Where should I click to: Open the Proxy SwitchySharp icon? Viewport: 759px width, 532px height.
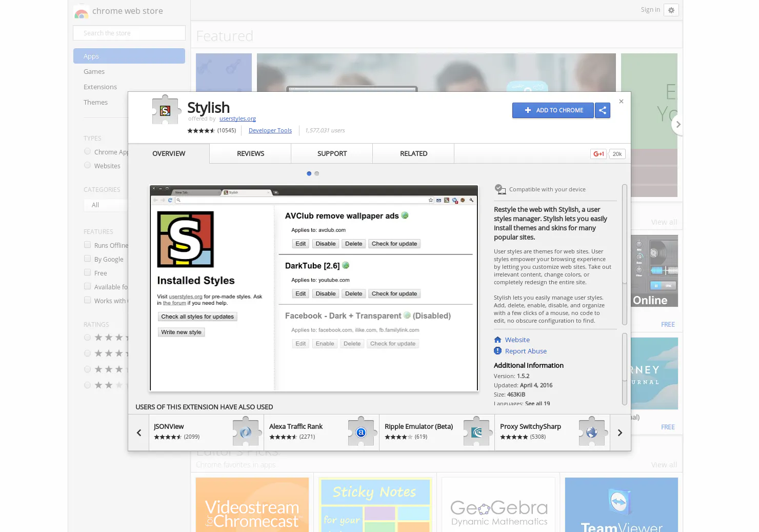(x=592, y=432)
